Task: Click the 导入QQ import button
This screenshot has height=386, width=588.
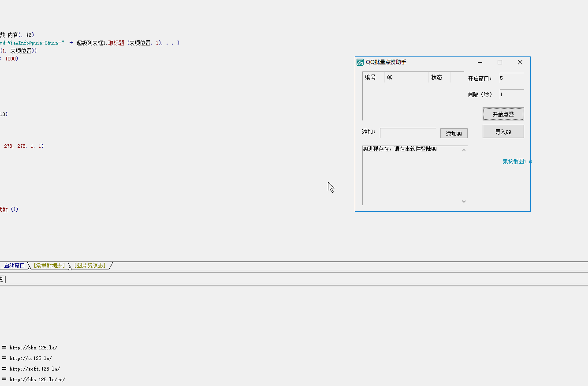Action: coord(503,132)
